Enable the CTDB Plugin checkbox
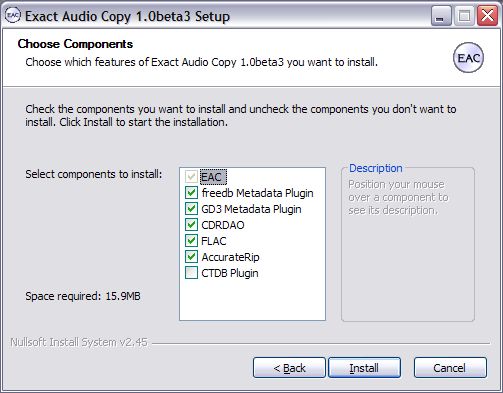Screen dimensions: 503x393 click(191, 273)
